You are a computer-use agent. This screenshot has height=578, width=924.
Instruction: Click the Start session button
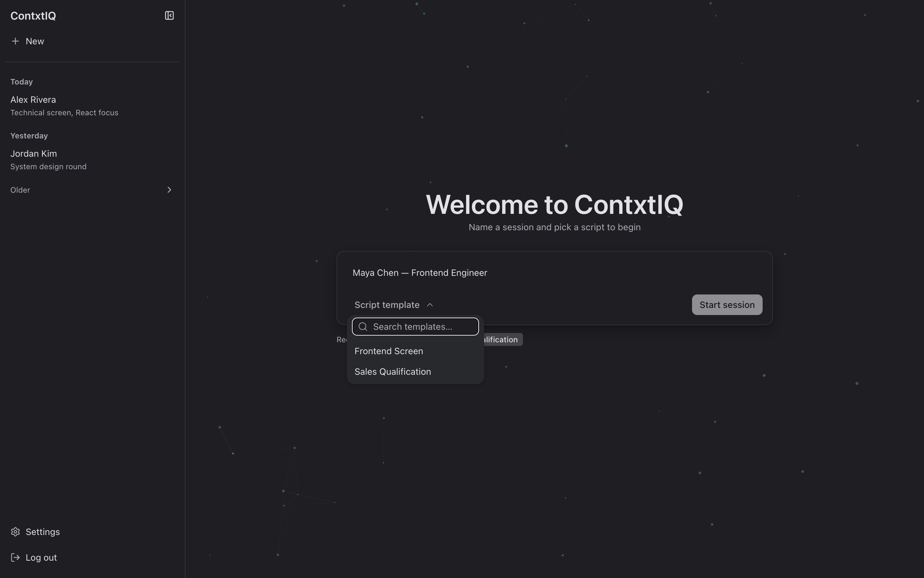coord(727,305)
